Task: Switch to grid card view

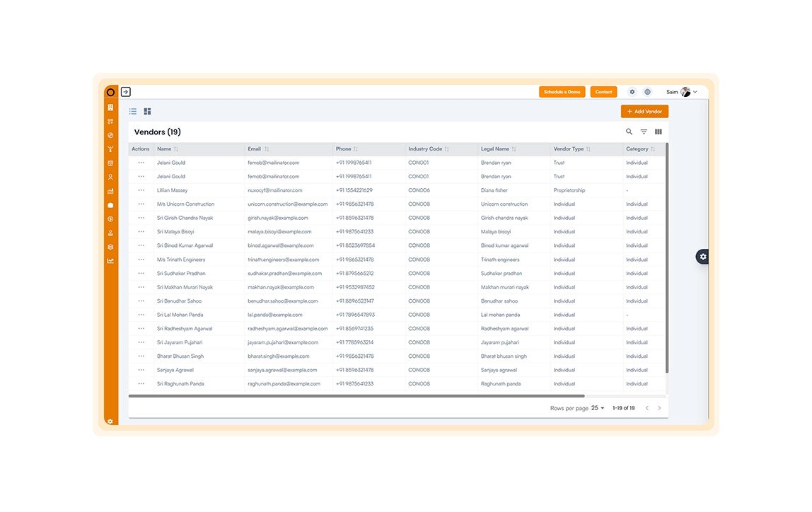Action: point(148,111)
